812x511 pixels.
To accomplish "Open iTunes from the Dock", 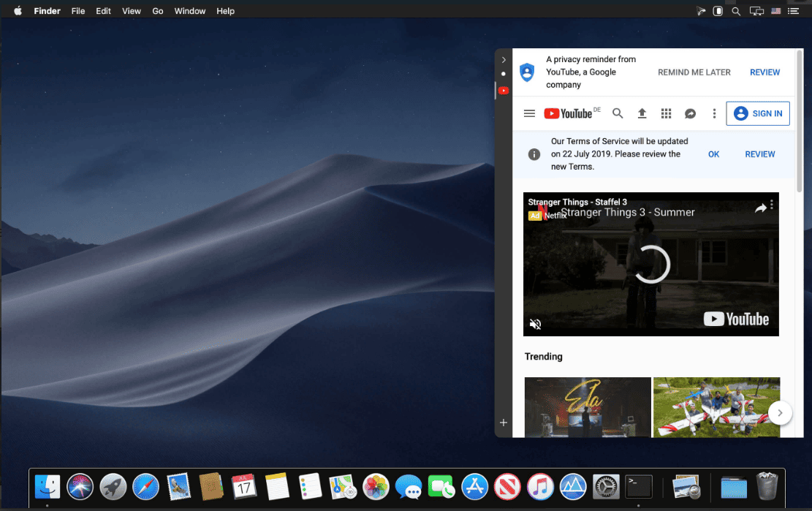I will pyautogui.click(x=540, y=487).
